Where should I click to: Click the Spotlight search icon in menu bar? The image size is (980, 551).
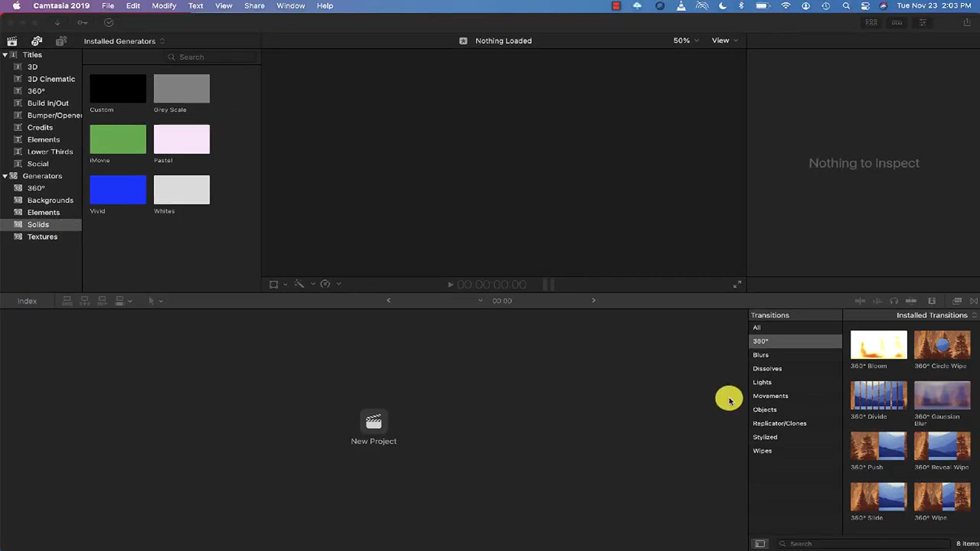tap(846, 6)
